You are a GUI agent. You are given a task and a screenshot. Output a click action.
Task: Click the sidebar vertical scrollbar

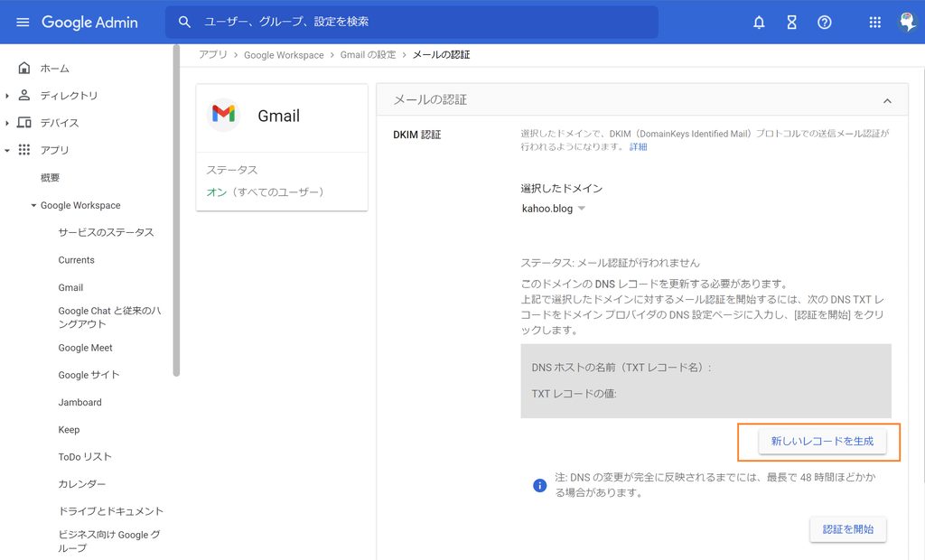tap(176, 210)
